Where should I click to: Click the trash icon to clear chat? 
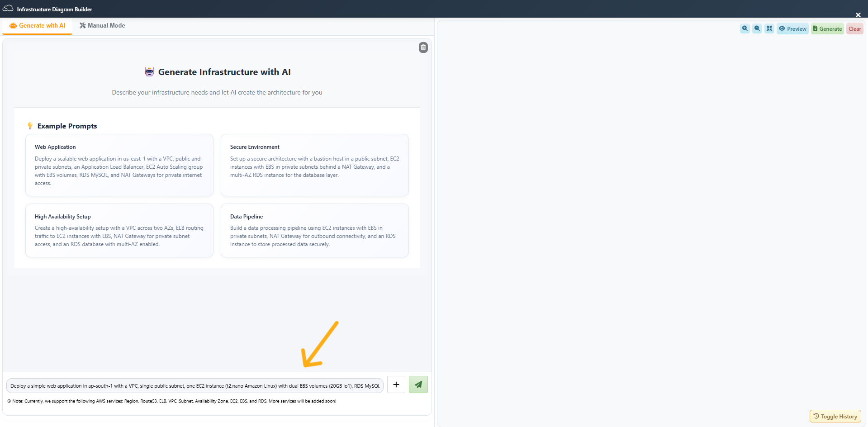[x=423, y=47]
